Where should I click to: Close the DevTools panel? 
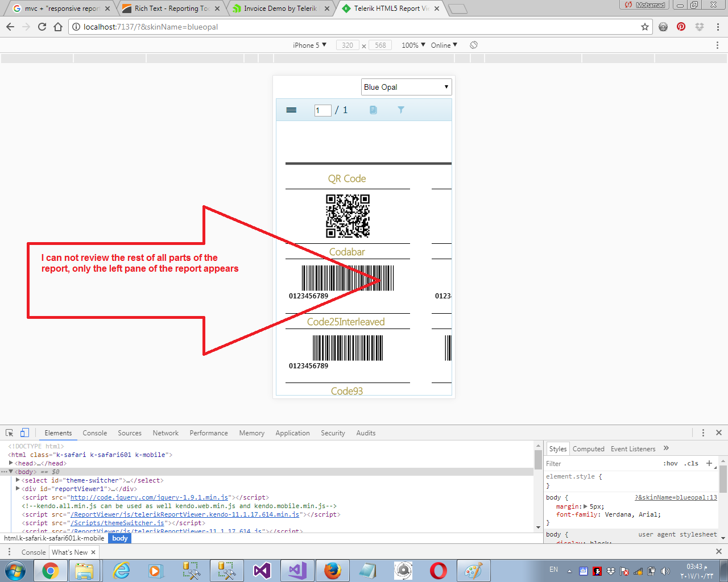click(x=719, y=433)
